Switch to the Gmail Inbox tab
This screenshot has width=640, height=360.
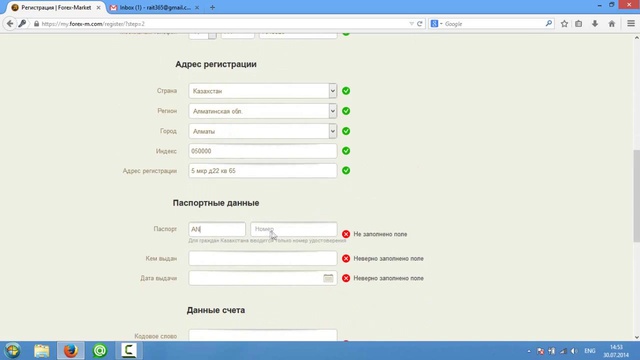155,7
